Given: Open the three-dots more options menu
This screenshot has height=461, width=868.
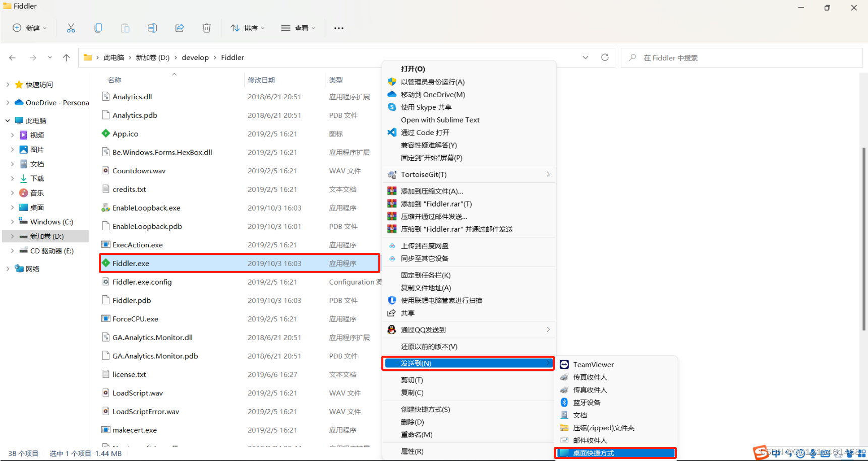Looking at the screenshot, I should click(339, 28).
